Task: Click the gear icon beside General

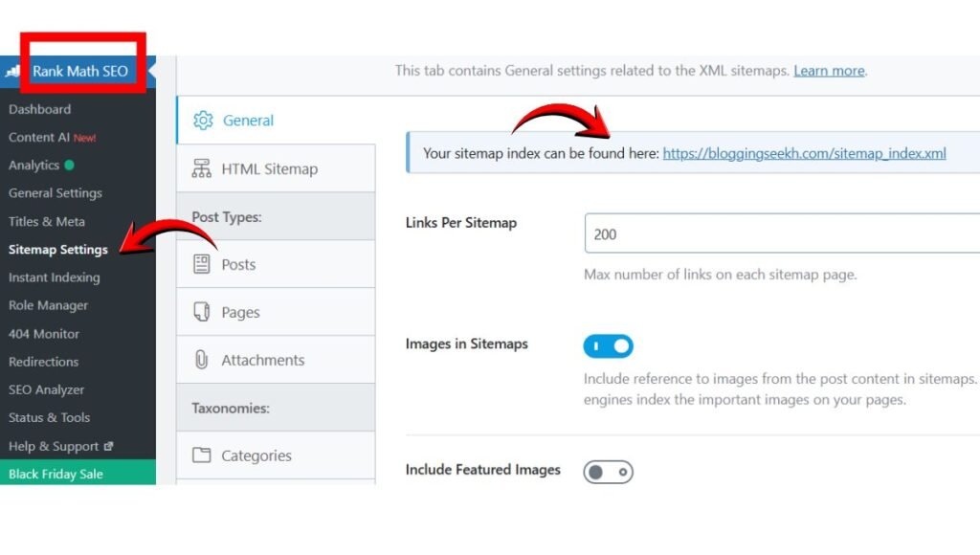Action: click(x=202, y=121)
